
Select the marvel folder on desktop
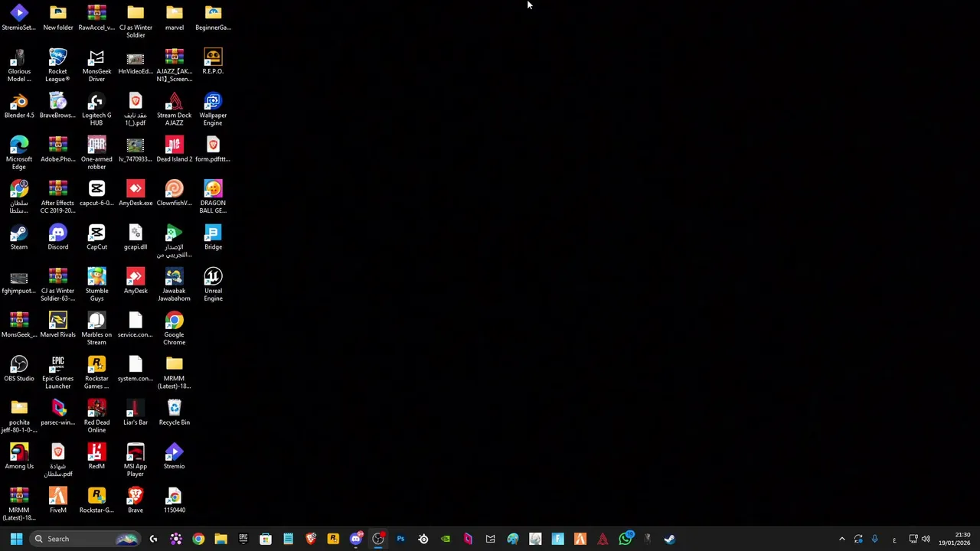(174, 18)
